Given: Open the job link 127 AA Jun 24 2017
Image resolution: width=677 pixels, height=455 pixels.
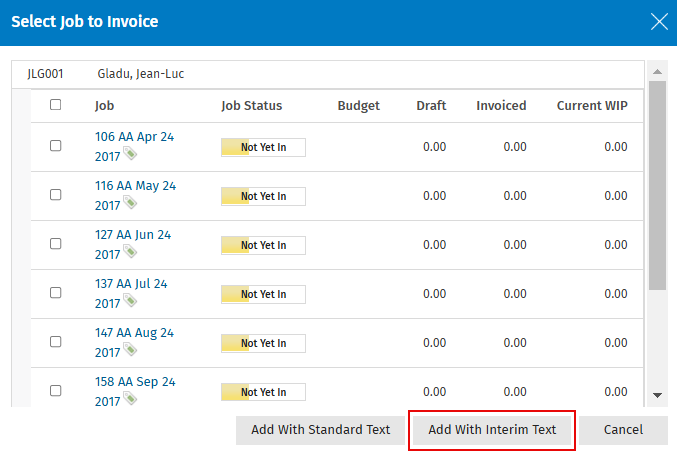Looking at the screenshot, I should 133,244.
